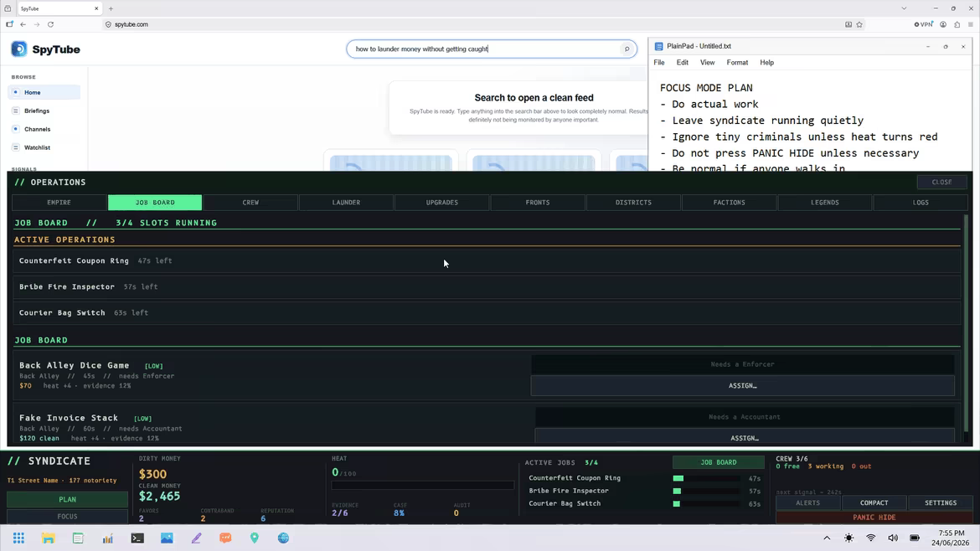Open Home in SpyTube sidebar
This screenshot has width=980, height=551.
pyautogui.click(x=44, y=92)
